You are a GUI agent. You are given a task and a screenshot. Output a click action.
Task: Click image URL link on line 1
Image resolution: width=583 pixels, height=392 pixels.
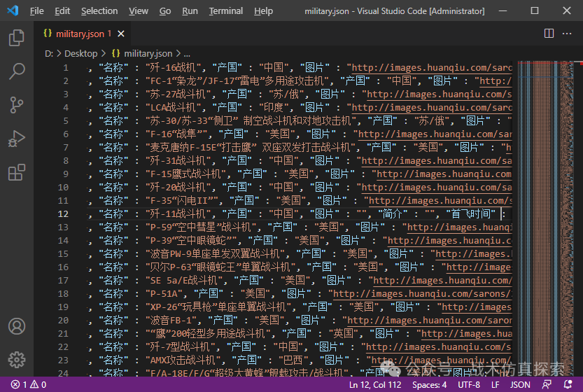pos(432,68)
